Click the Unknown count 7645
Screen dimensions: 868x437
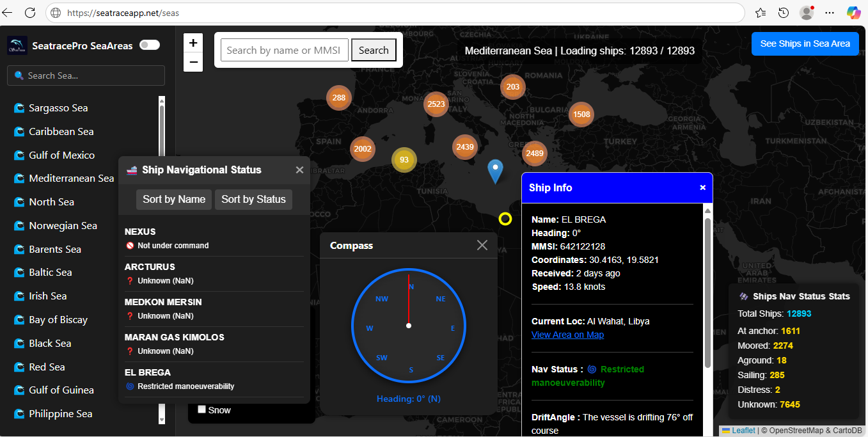pos(789,404)
